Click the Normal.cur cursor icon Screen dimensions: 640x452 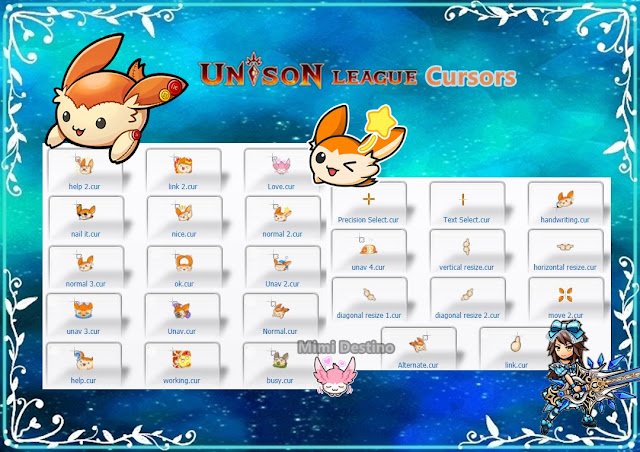coord(280,310)
